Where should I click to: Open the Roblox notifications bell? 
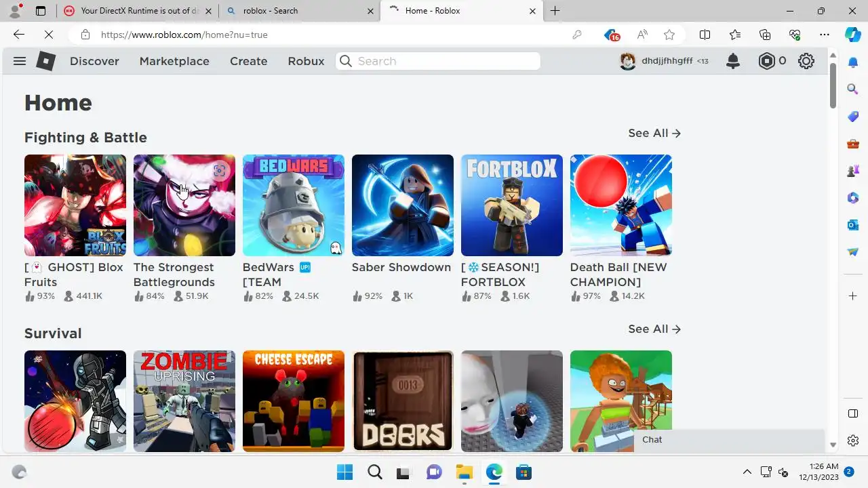tap(733, 61)
